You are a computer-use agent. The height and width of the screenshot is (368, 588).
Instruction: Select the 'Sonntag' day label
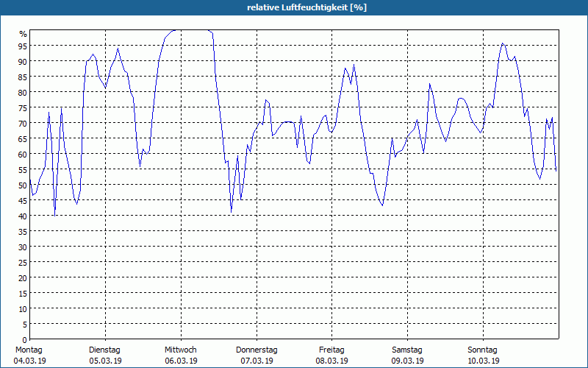click(x=483, y=350)
